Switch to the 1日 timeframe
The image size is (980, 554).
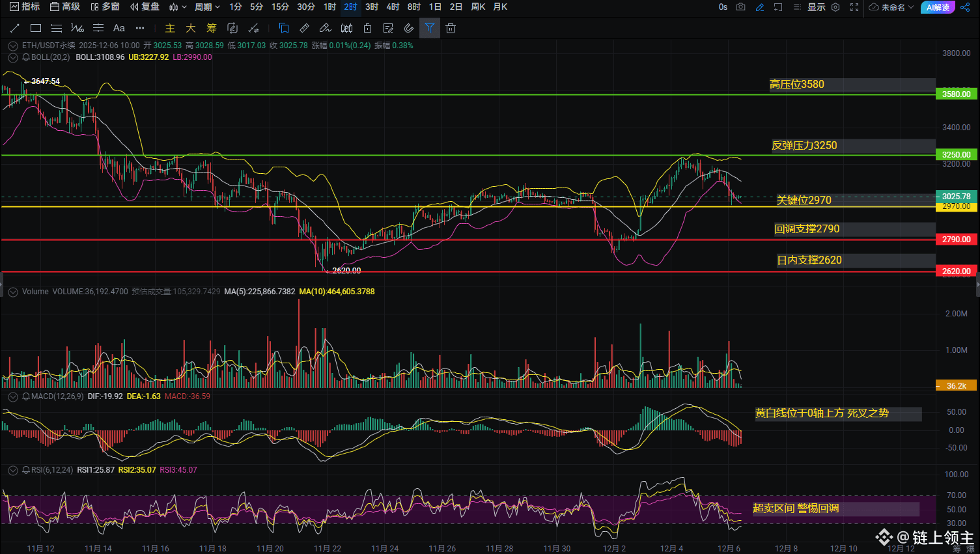tap(435, 7)
